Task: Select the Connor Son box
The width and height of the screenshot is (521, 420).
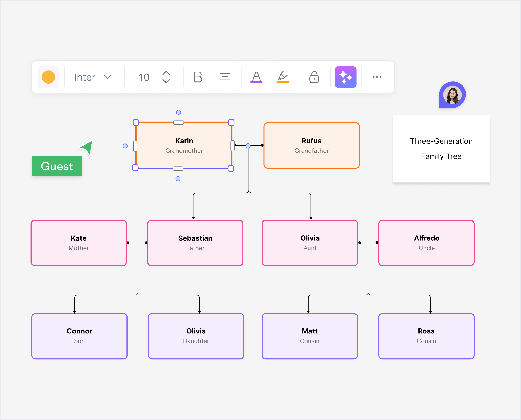Action: [79, 336]
